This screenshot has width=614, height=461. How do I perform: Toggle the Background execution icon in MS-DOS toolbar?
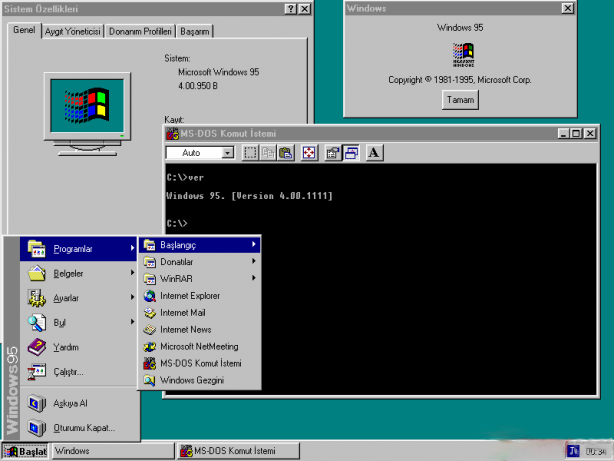(351, 153)
